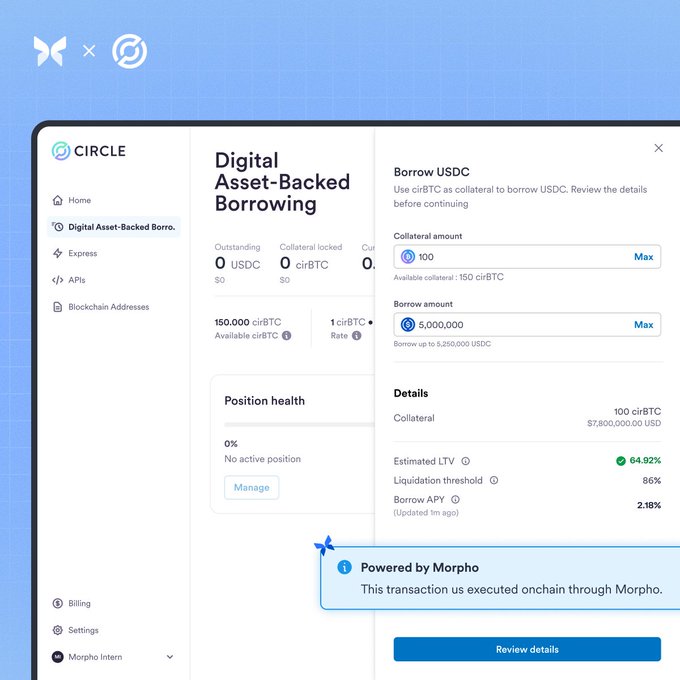Click the '2.18%' Borrow APY value
680x680 pixels.
click(x=649, y=505)
